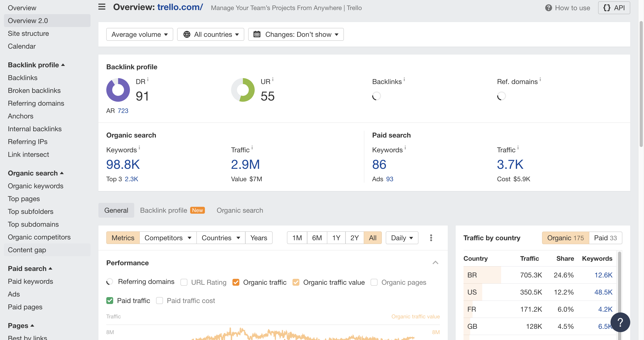Collapse the Performance section chevron
Screen dimensions: 644x340
[435, 262]
